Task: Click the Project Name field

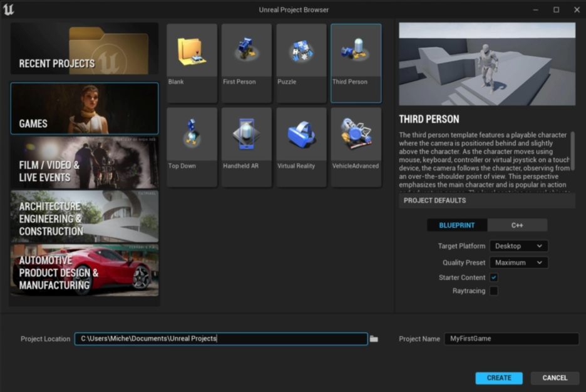Action: pos(511,339)
